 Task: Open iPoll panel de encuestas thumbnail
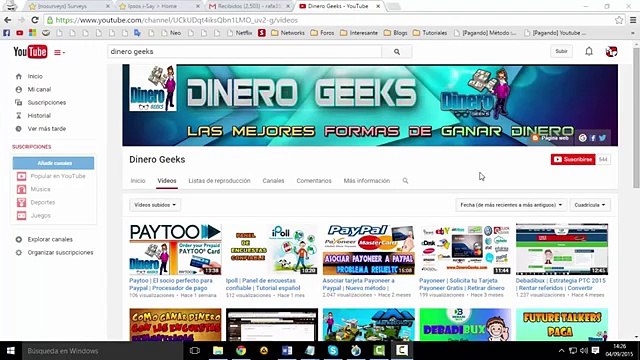[x=272, y=249]
